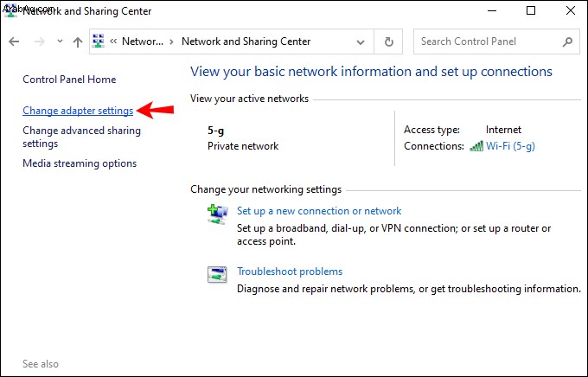This screenshot has width=588, height=377.
Task: Click 'Change your networking settings' heading
Action: (265, 189)
